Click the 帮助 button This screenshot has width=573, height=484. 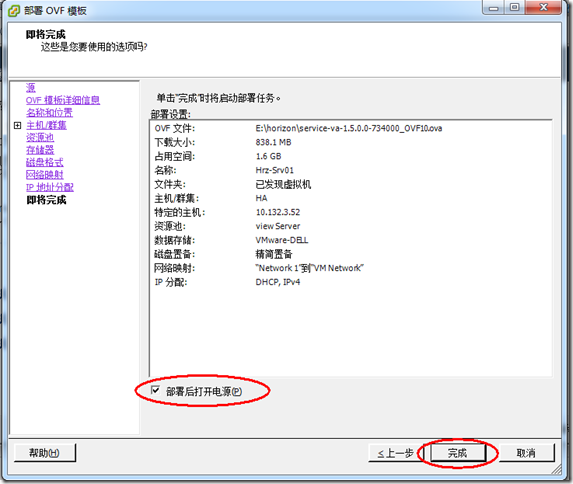pos(45,453)
